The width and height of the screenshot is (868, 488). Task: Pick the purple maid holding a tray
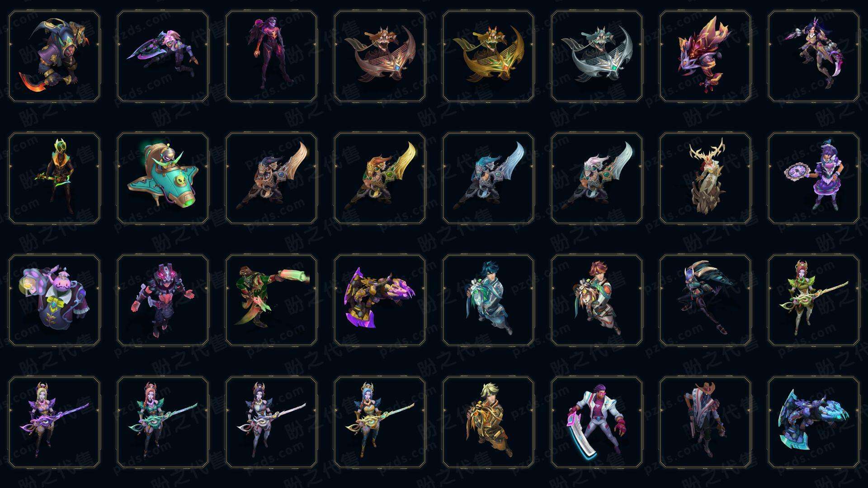(x=814, y=178)
